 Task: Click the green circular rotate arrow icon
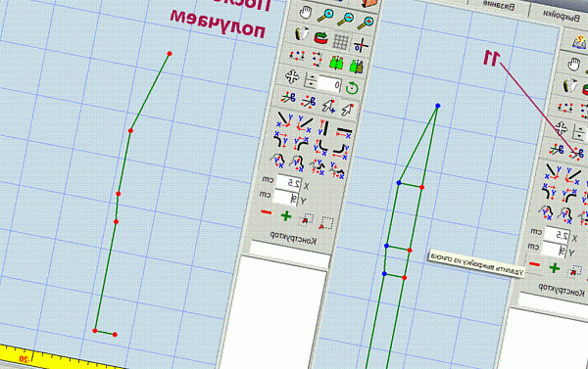(x=352, y=88)
